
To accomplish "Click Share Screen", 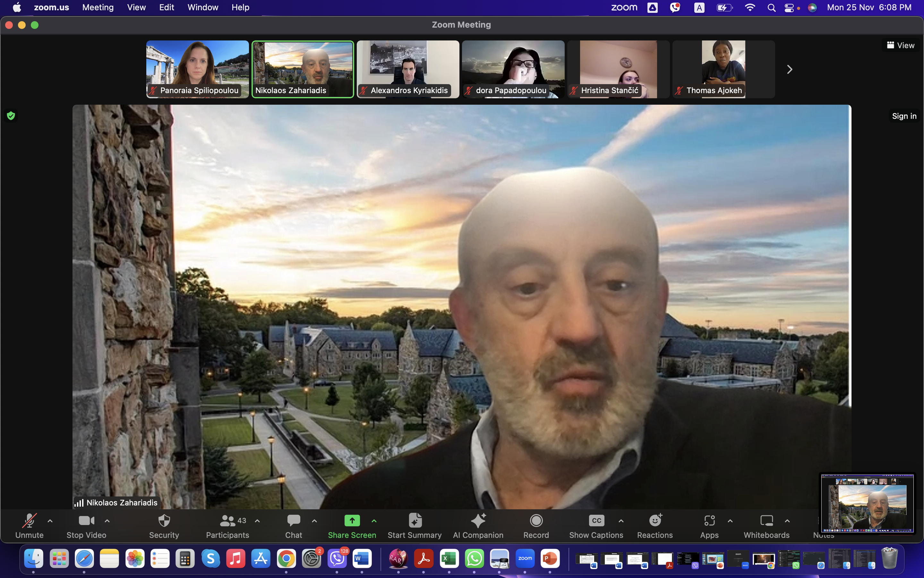I will (352, 526).
